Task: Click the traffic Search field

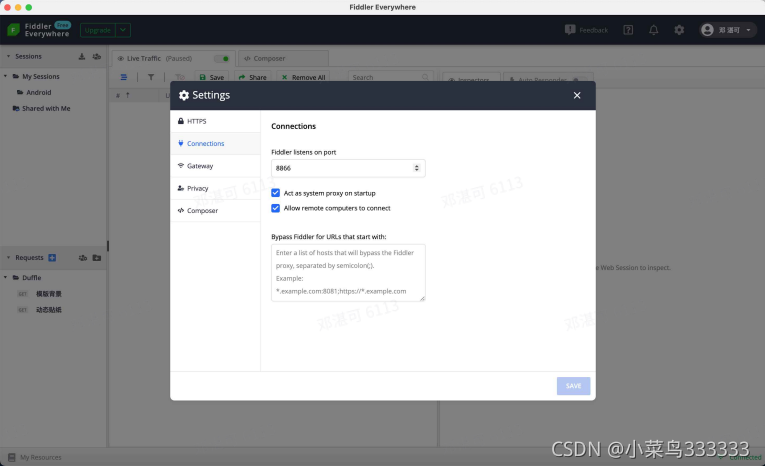Action: [x=389, y=77]
